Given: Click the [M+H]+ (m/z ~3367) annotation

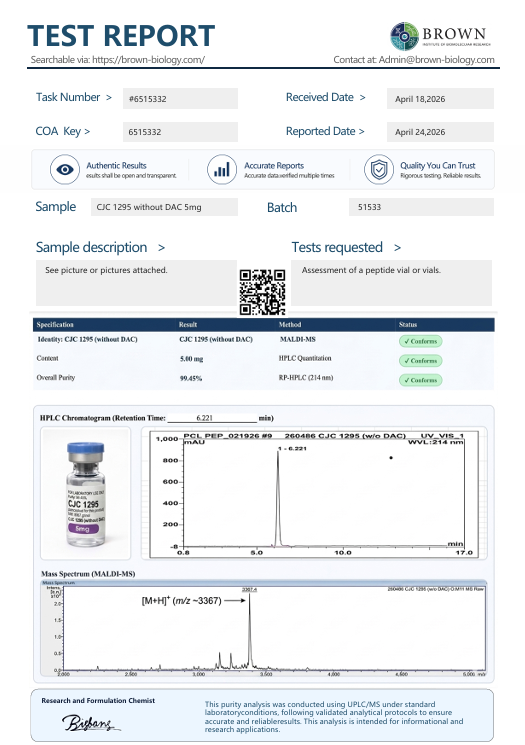Looking at the screenshot, I should click(x=181, y=601).
